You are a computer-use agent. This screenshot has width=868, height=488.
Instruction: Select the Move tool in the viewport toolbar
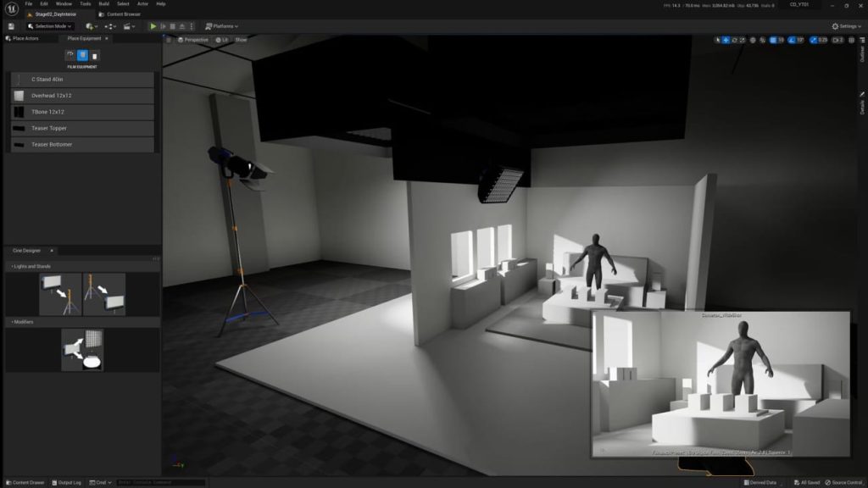726,39
